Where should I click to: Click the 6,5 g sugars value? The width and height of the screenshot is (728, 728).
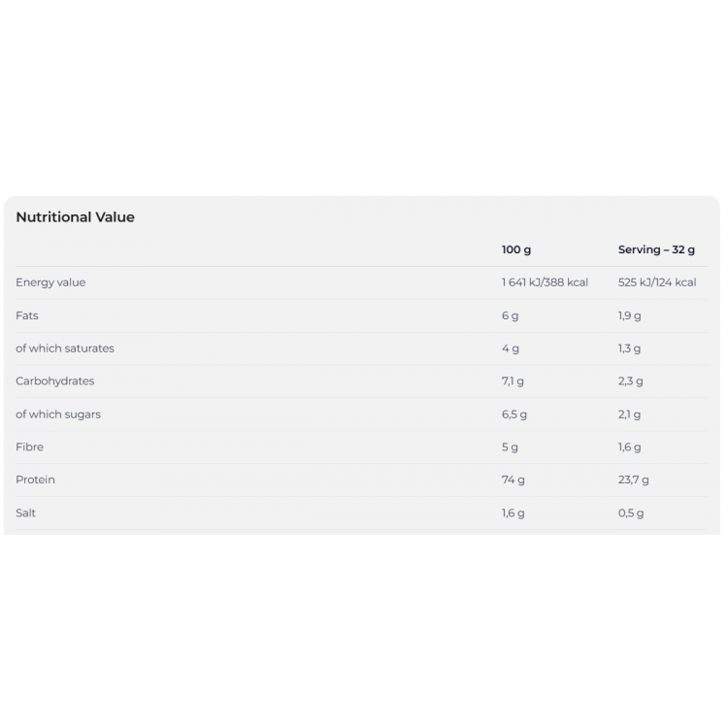(513, 414)
